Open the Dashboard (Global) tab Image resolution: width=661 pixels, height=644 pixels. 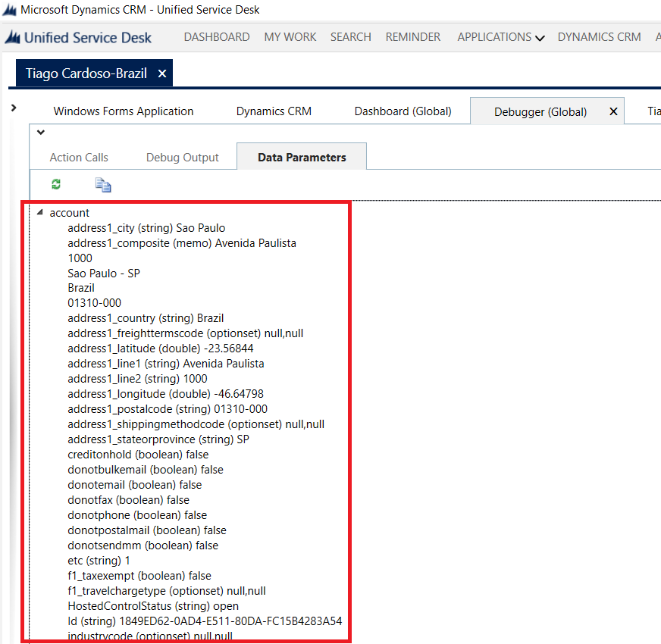[403, 111]
